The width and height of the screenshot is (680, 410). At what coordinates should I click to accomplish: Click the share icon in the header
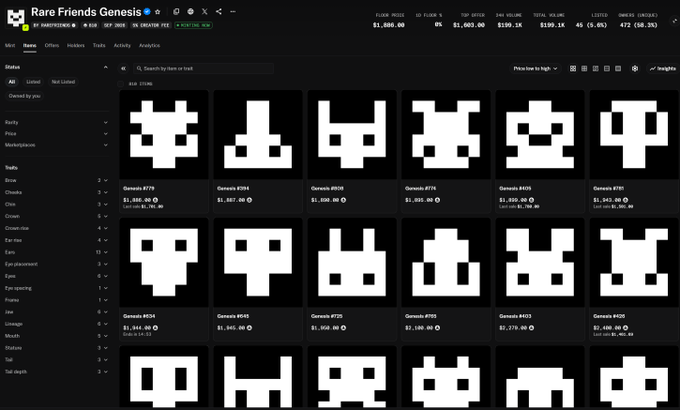[219, 12]
